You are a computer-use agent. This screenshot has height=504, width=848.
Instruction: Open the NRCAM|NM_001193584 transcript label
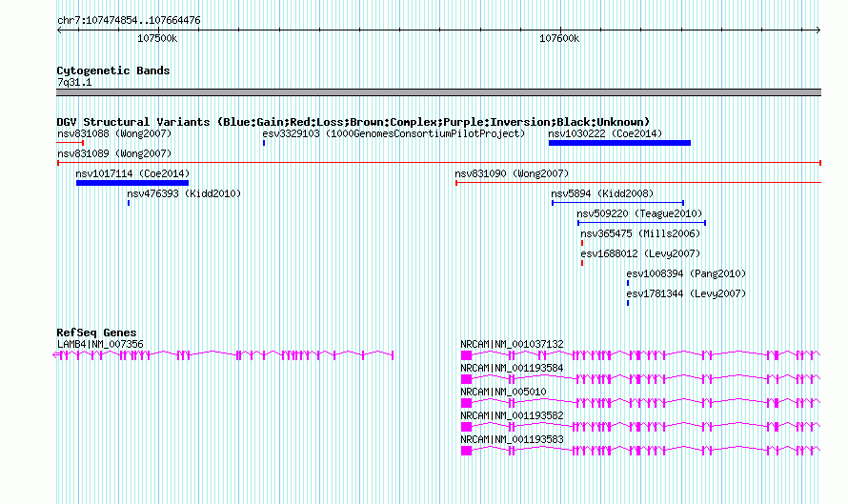512,368
